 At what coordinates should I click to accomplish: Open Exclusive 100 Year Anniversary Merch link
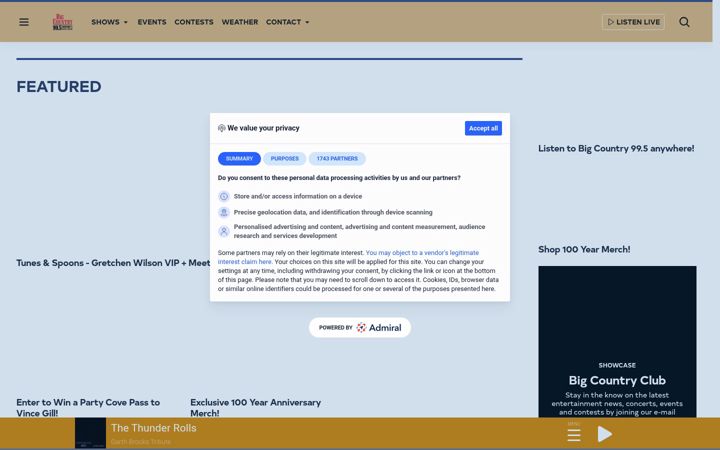pos(256,408)
